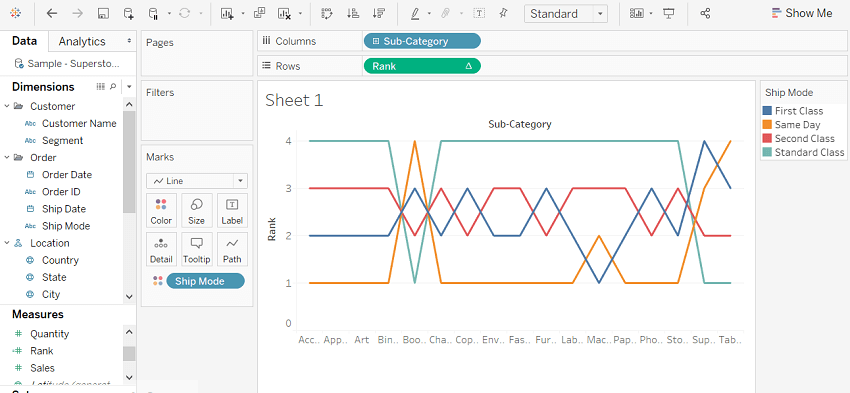Image resolution: width=850 pixels, height=393 pixels.
Task: Select the Data pane tab
Action: pyautogui.click(x=24, y=41)
